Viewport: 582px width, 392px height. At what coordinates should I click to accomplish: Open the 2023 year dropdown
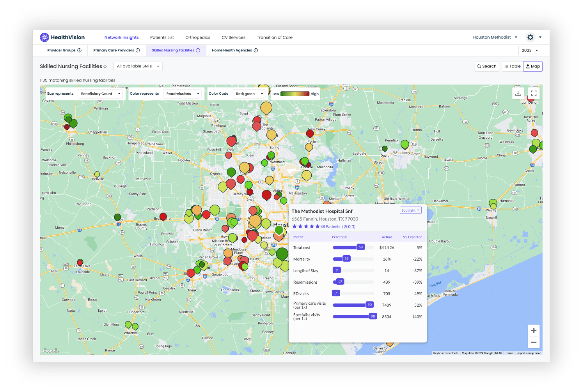click(x=530, y=50)
